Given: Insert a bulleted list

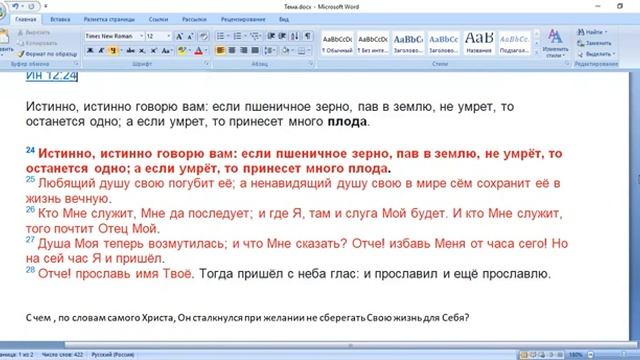Looking at the screenshot, I should pyautogui.click(x=220, y=36).
